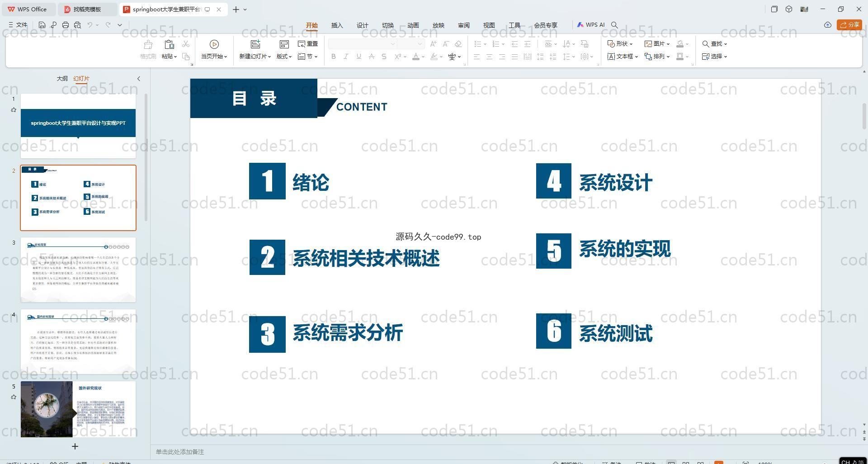Image resolution: width=868 pixels, height=464 pixels.
Task: Toggle text shadow (S) formatting
Action: tap(384, 57)
